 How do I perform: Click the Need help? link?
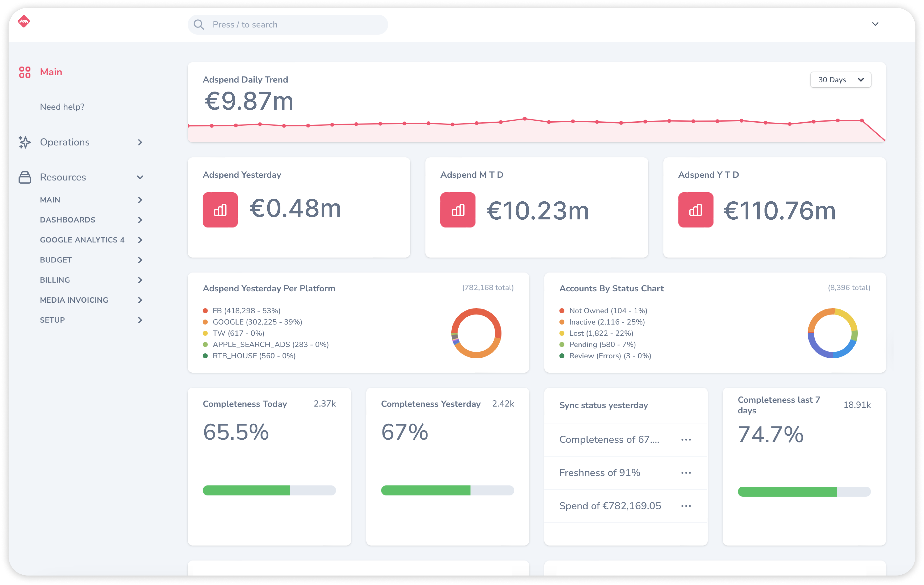point(62,107)
